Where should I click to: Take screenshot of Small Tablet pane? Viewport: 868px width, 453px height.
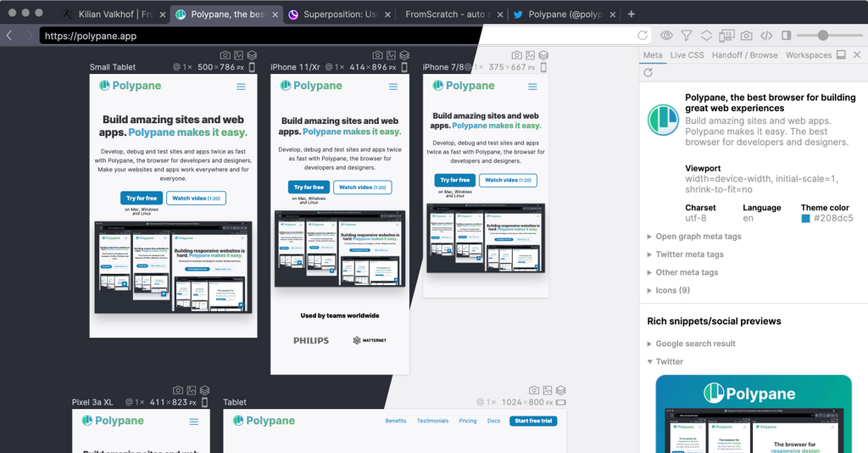point(225,55)
